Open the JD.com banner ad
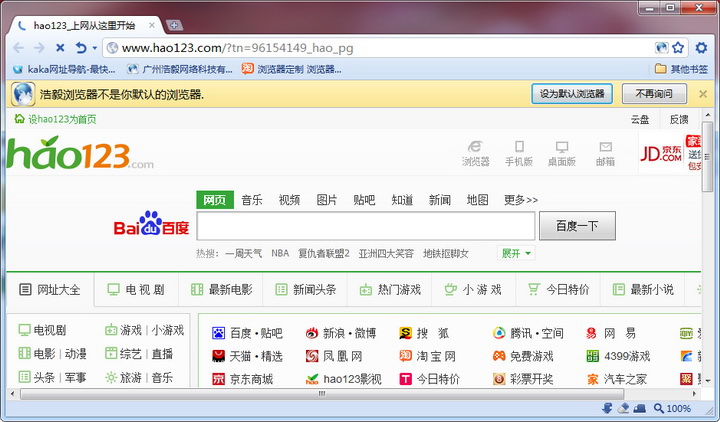The width and height of the screenshot is (720, 422). tap(670, 153)
